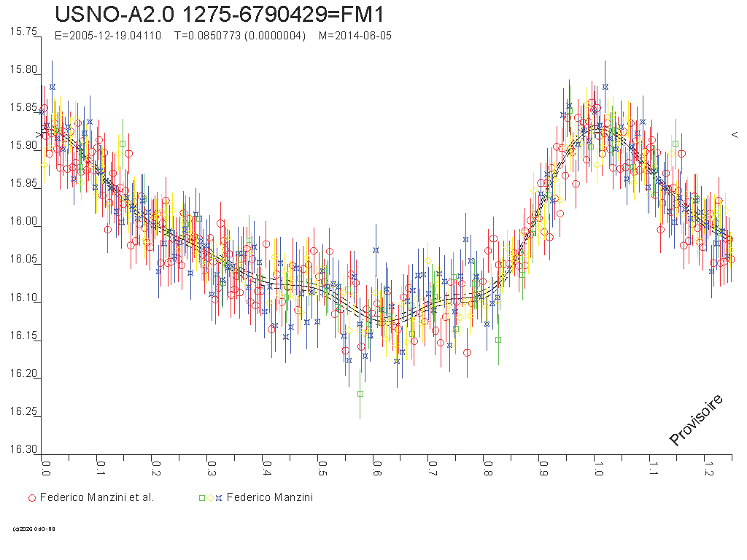Click the y-axis label 16.05

coord(23,259)
